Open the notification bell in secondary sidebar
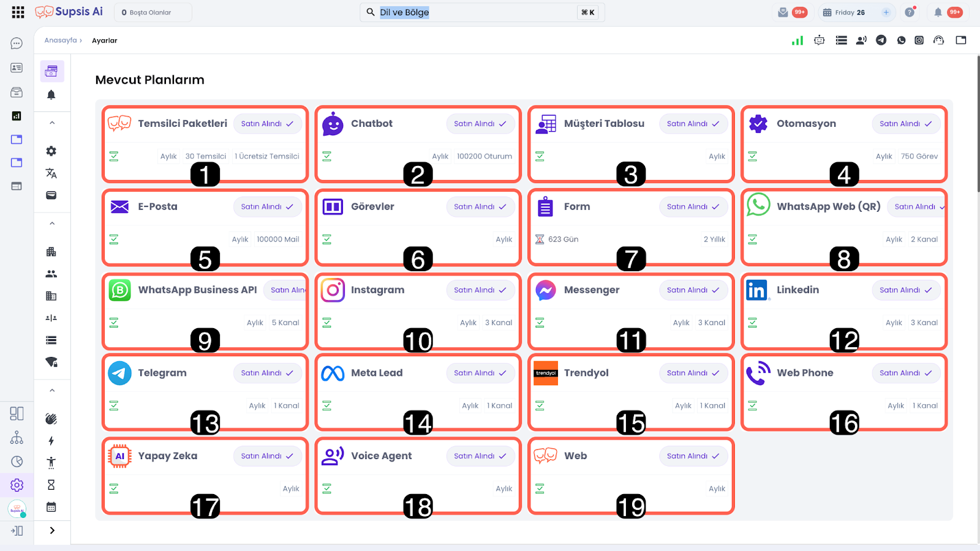Viewport: 980px width, 551px height. tap(51, 95)
